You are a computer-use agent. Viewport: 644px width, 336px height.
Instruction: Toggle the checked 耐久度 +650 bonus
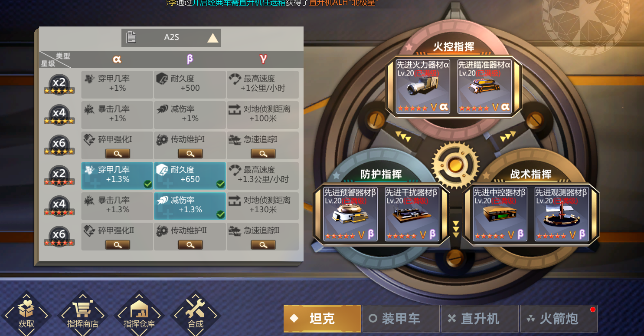click(x=190, y=176)
